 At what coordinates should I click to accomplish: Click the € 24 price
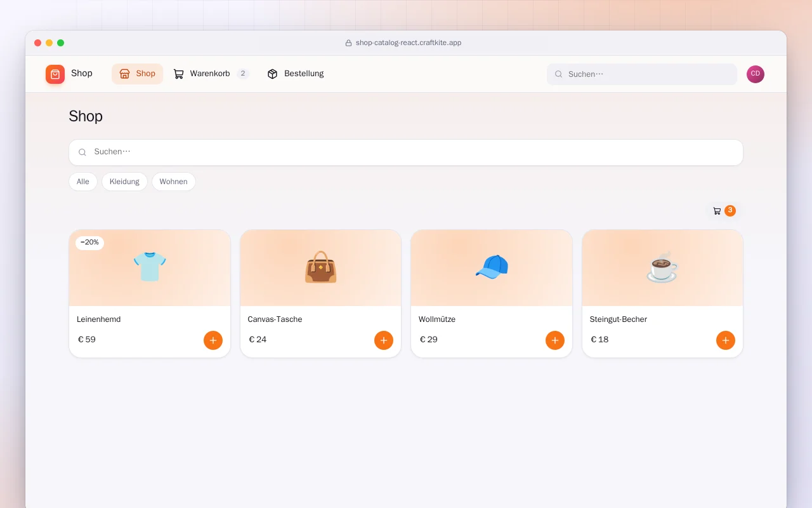click(258, 340)
